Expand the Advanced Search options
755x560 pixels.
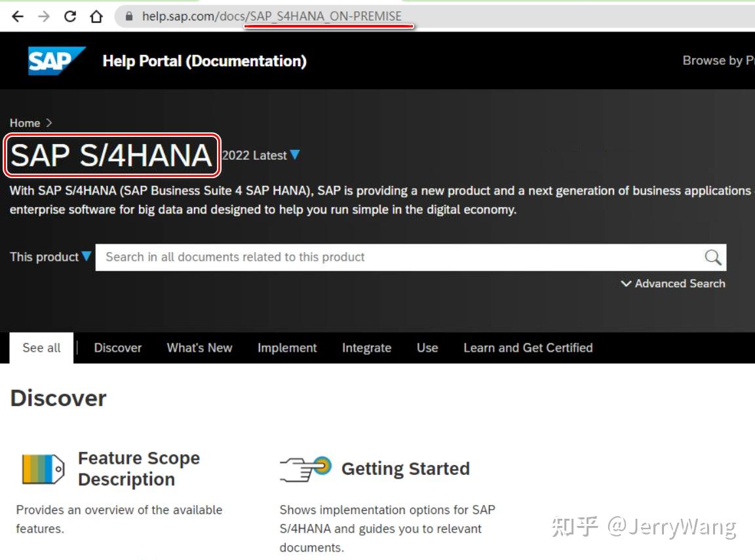tap(672, 283)
